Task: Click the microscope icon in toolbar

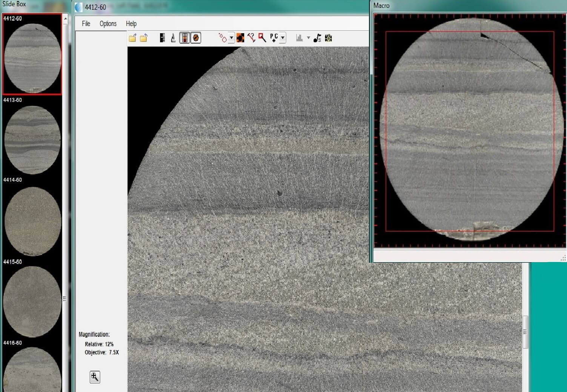Action: pos(173,38)
